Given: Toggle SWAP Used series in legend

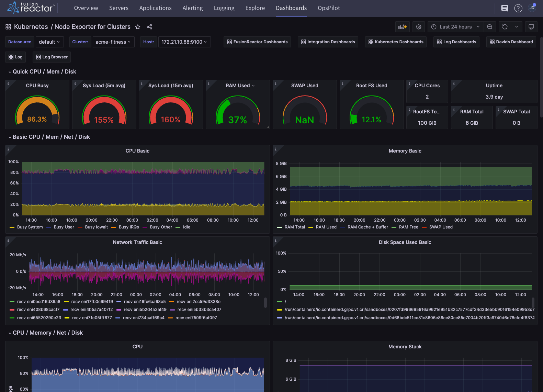Looking at the screenshot, I should click(x=441, y=227).
